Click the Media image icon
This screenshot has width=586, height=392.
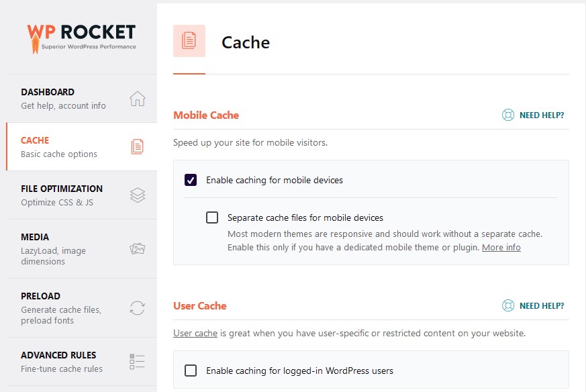(137, 248)
